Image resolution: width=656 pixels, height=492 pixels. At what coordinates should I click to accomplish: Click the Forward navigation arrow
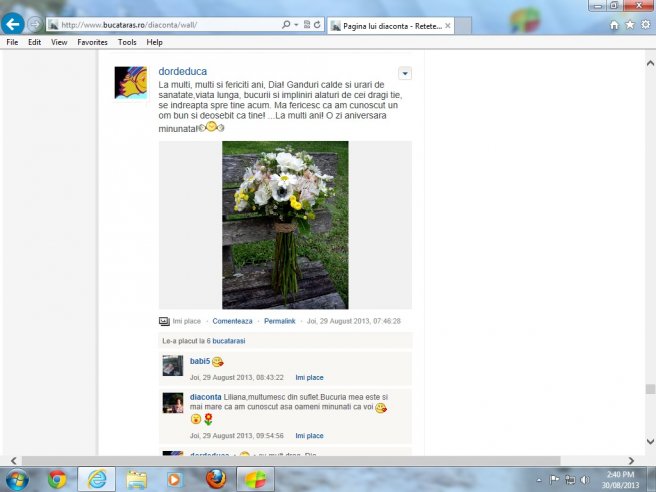(35, 24)
